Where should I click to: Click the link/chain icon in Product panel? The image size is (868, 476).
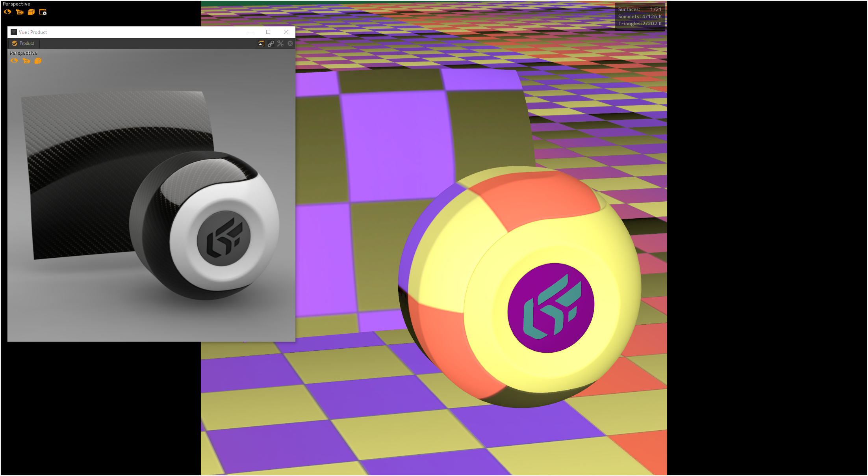pos(271,43)
